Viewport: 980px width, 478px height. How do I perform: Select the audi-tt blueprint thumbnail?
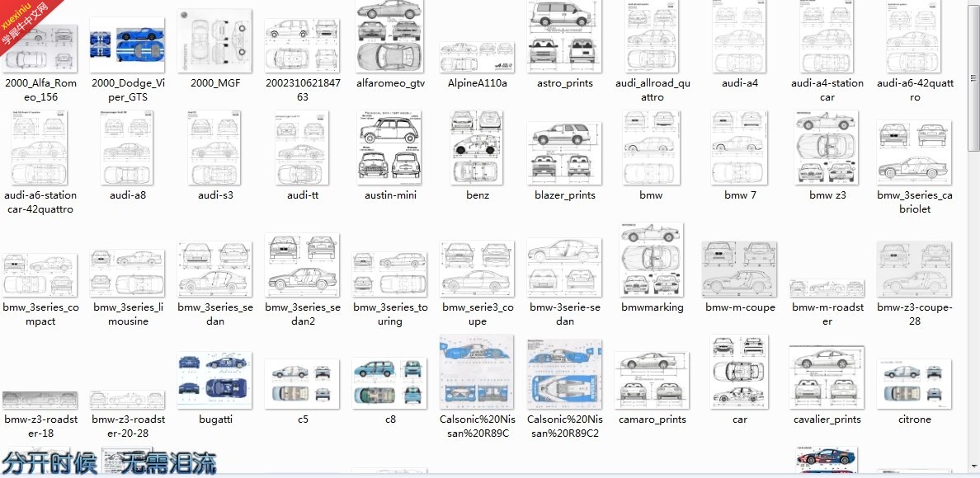pyautogui.click(x=302, y=148)
